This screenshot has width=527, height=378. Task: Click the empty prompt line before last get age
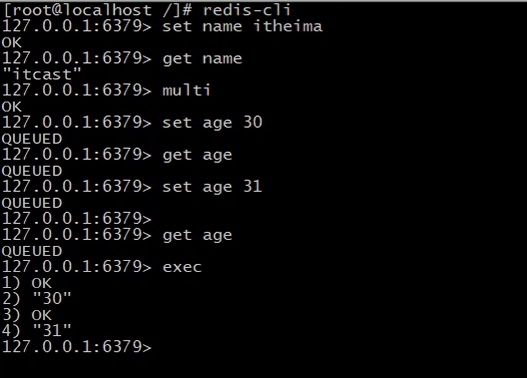[77, 219]
